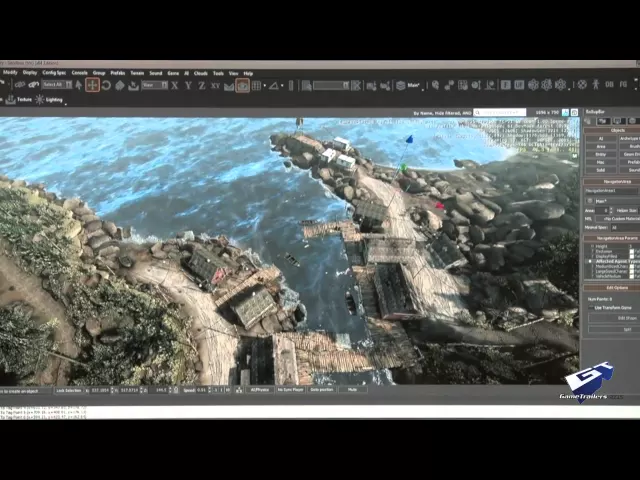Click the first atom-shaped physics icon
The image size is (640, 480).
click(x=533, y=84)
